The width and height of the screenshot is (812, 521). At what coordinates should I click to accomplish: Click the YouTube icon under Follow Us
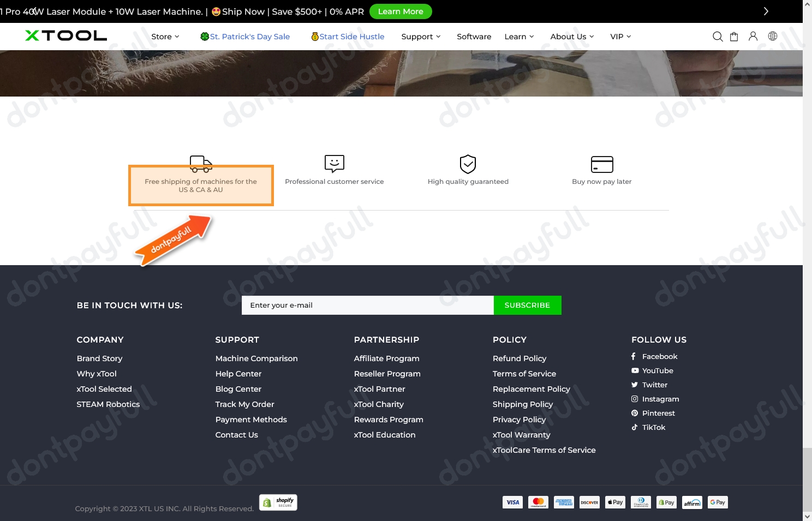(635, 370)
